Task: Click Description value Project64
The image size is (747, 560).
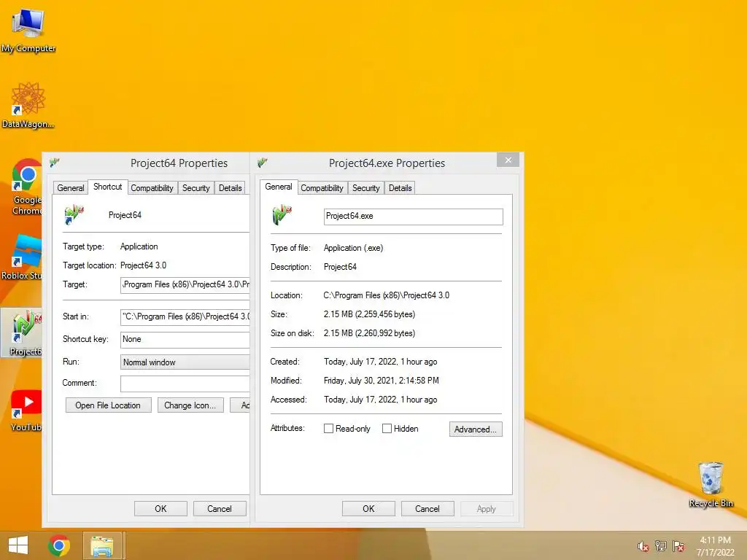Action: coord(340,267)
